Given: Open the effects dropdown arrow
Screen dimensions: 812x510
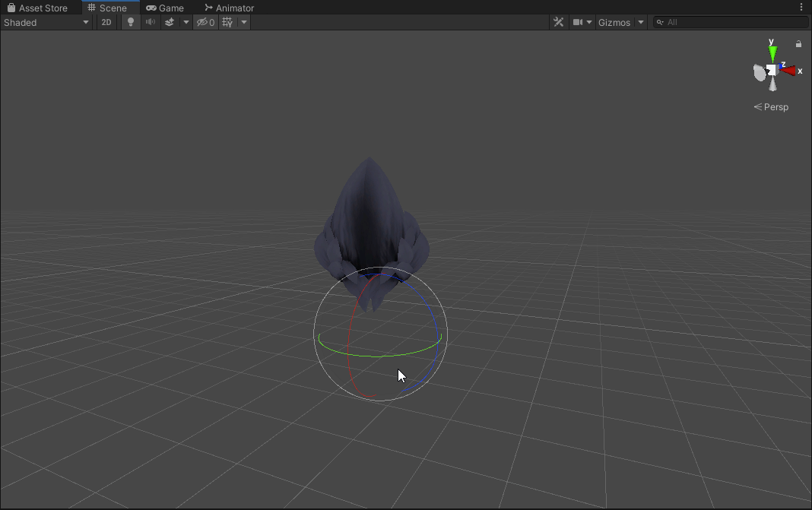Looking at the screenshot, I should [x=186, y=22].
